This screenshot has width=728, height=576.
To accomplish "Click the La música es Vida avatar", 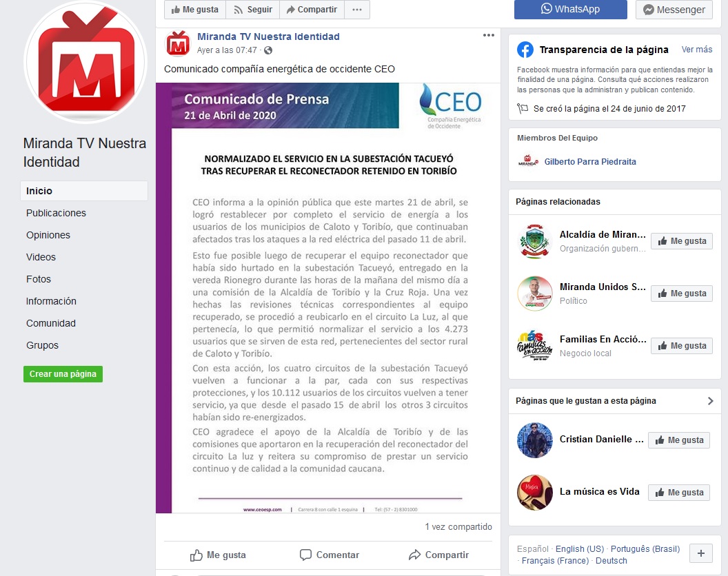I will (x=535, y=493).
